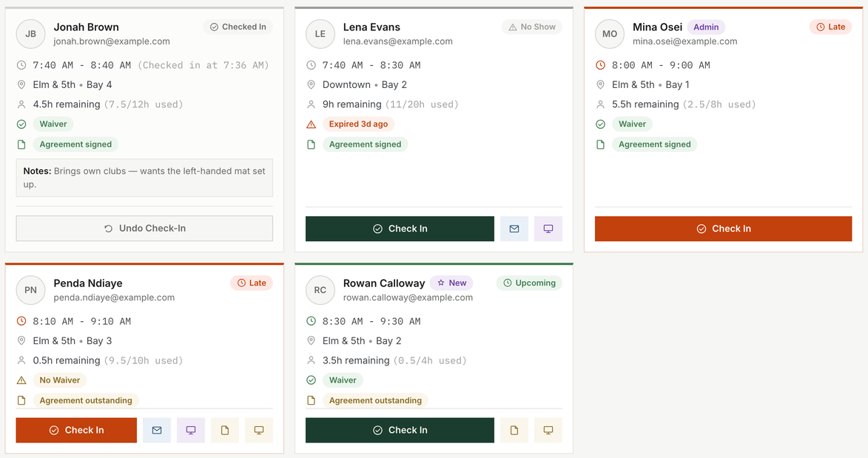
Task: Click the text Elm & 5th Bay 3
Action: 73,341
